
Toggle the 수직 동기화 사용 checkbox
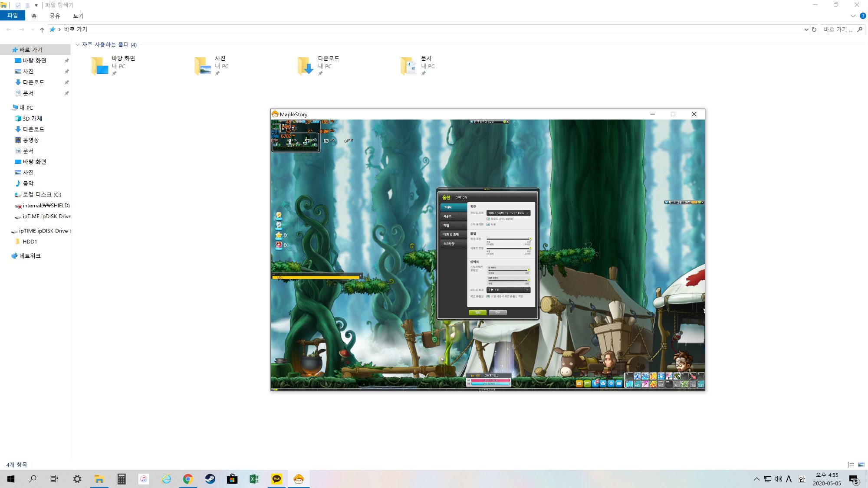[x=488, y=225]
